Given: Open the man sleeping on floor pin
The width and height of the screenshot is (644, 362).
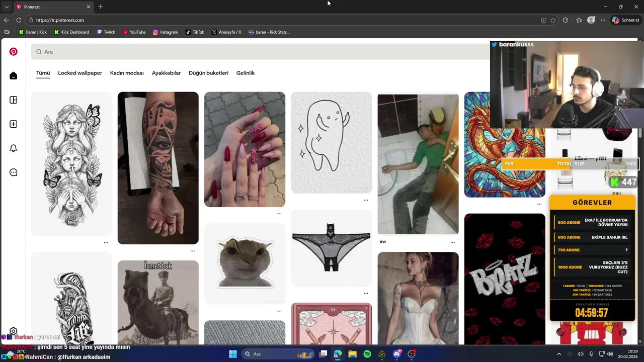Looking at the screenshot, I should [418, 164].
